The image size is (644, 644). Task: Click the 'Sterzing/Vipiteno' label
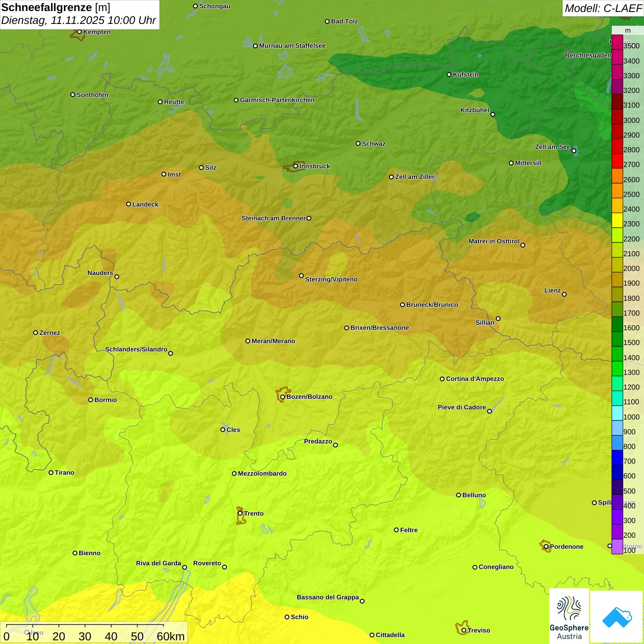click(x=331, y=279)
